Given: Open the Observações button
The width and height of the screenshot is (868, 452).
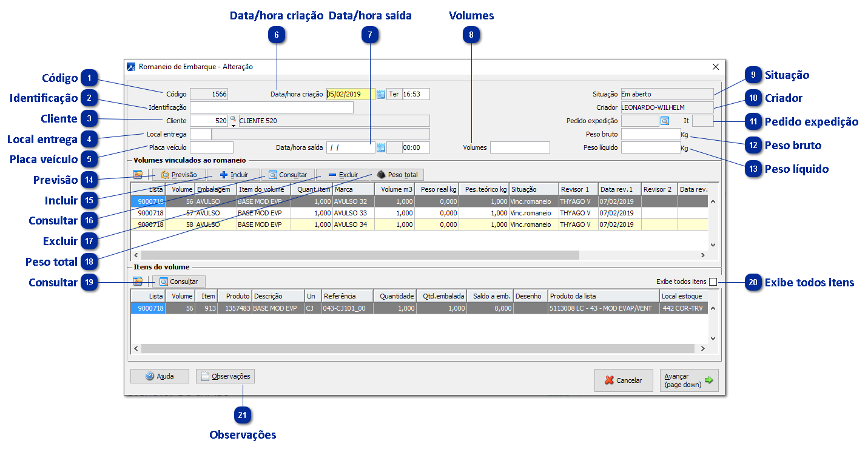Looking at the screenshot, I should 225,376.
